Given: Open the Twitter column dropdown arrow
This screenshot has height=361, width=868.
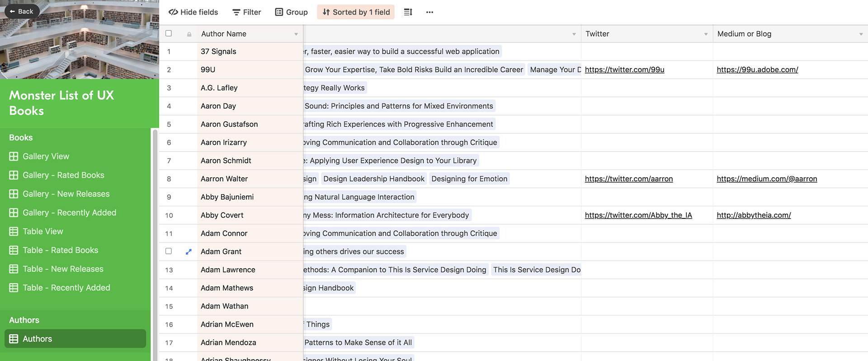Looking at the screenshot, I should pos(706,34).
